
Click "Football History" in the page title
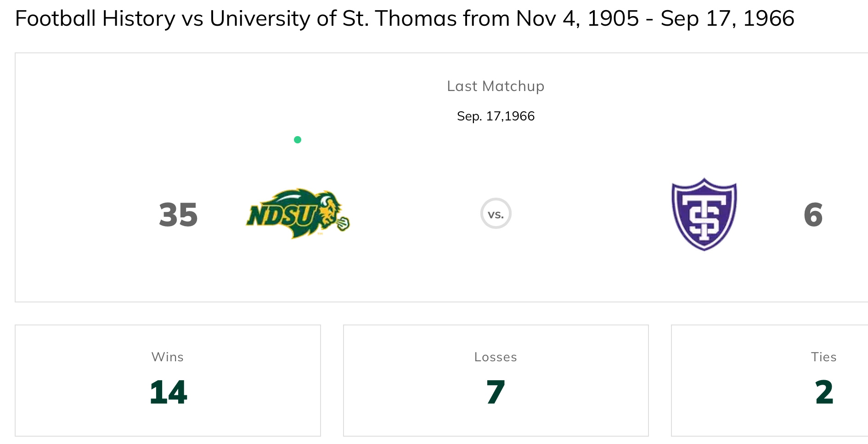pyautogui.click(x=95, y=19)
